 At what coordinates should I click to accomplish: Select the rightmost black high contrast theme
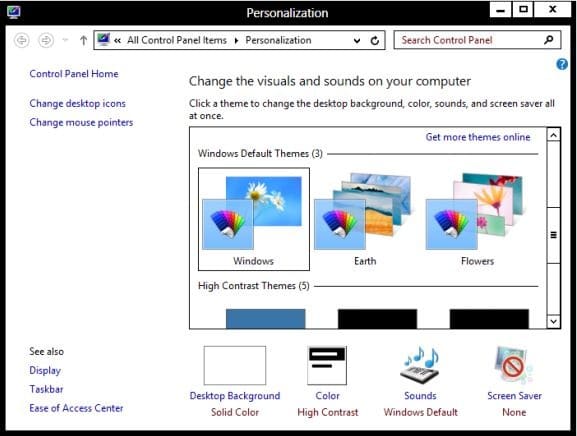489,319
